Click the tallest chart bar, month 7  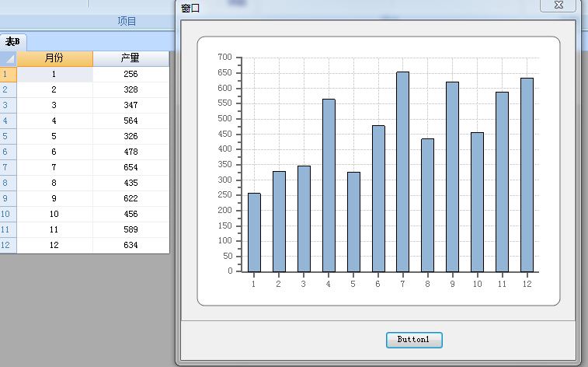pos(403,172)
